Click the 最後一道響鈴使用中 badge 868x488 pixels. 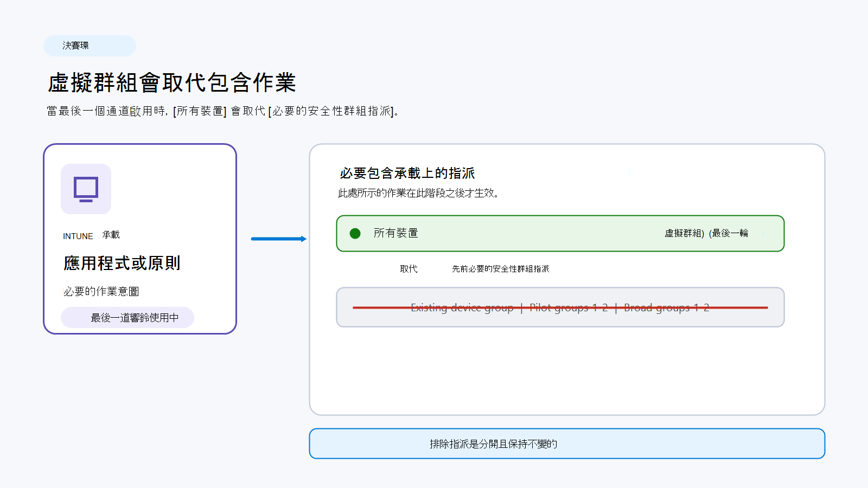click(x=127, y=317)
